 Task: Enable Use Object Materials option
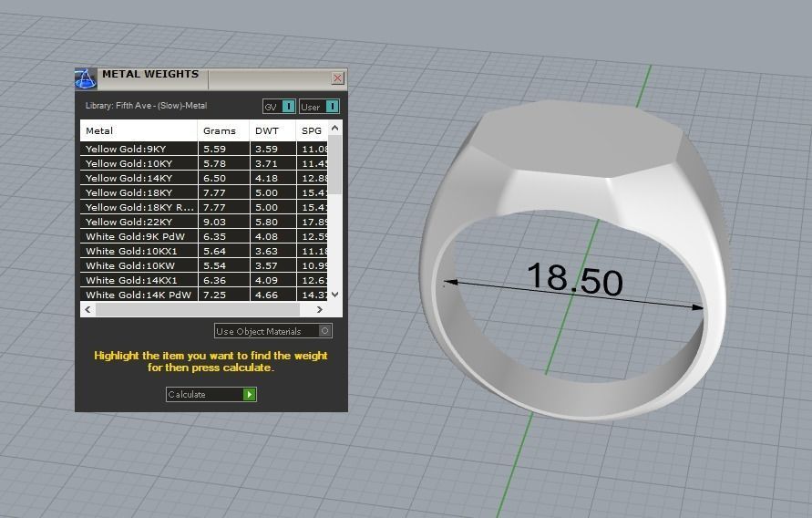pyautogui.click(x=272, y=331)
